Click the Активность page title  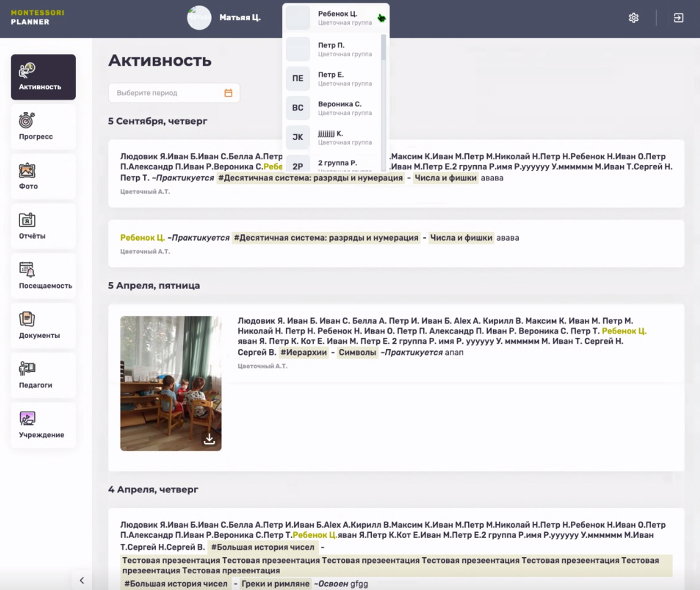pyautogui.click(x=160, y=60)
